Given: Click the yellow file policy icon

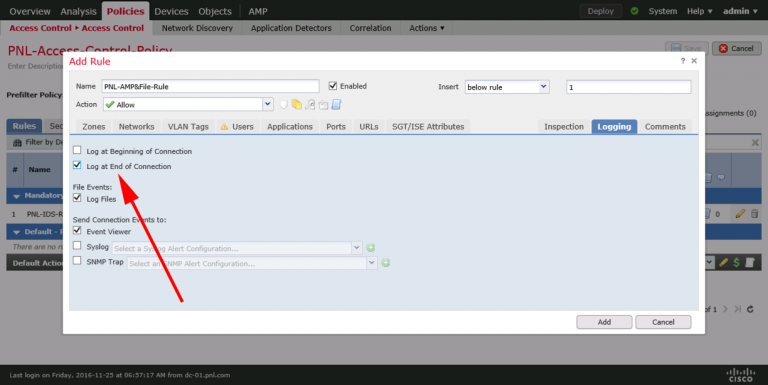Looking at the screenshot, I should pos(297,104).
